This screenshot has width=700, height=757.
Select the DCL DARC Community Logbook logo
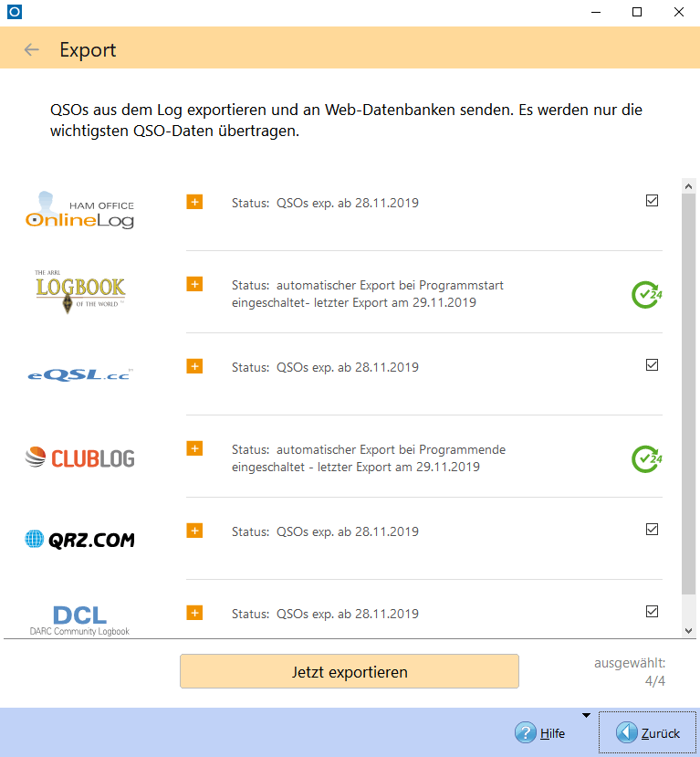click(x=79, y=621)
